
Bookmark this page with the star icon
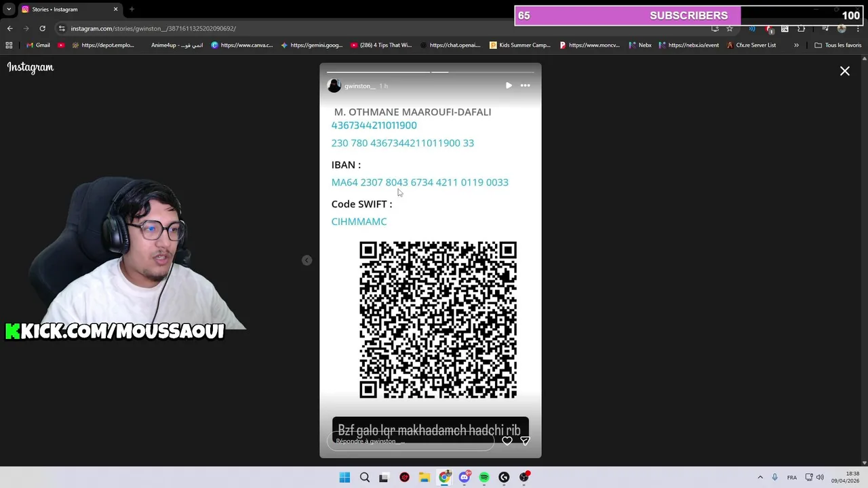730,28
